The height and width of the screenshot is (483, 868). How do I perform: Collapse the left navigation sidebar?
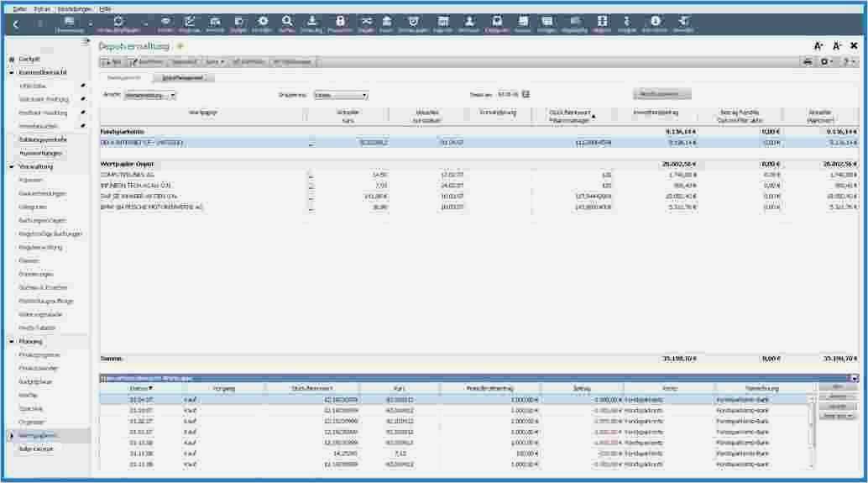[86, 41]
